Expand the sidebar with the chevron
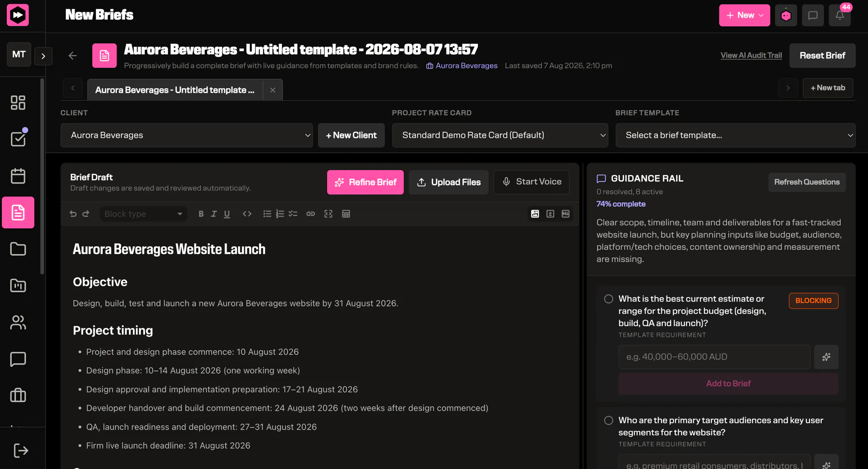 [43, 56]
